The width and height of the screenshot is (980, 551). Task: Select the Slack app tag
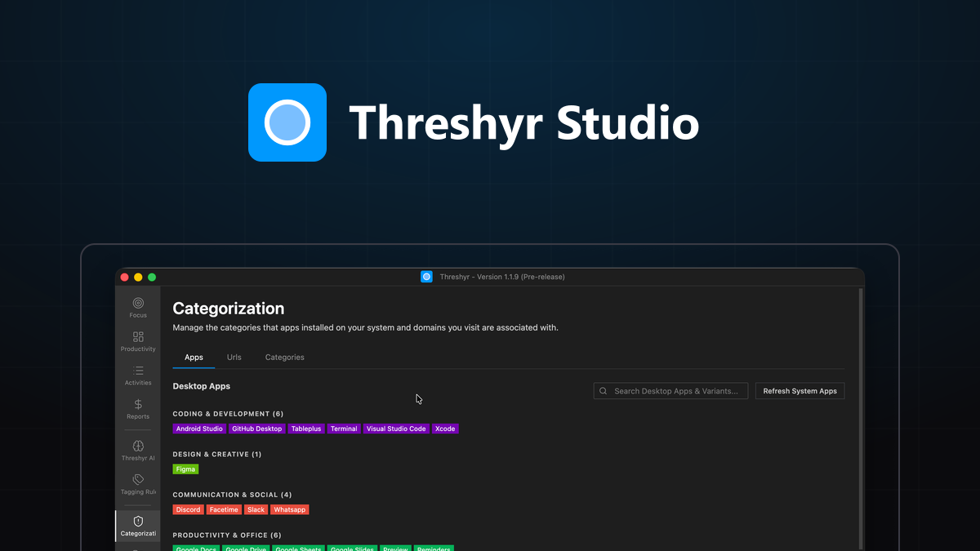256,509
